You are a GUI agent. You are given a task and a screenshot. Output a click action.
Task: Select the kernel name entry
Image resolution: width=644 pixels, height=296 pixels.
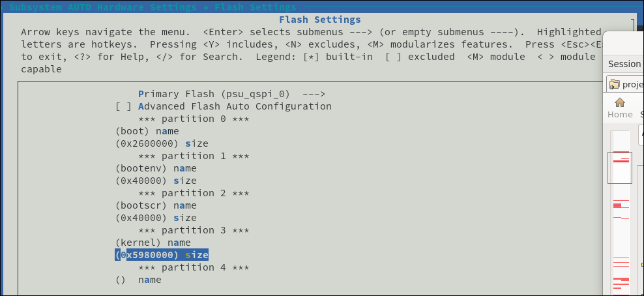(153, 243)
